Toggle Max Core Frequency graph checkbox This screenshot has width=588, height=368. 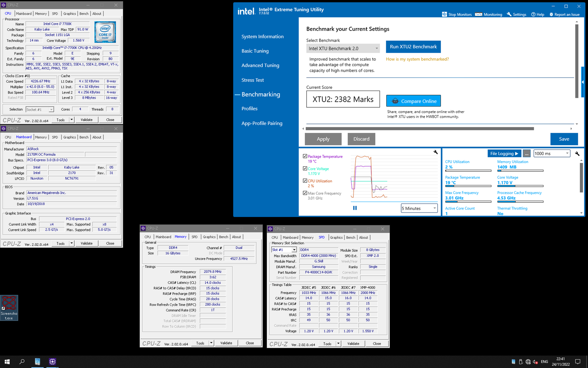pos(305,193)
